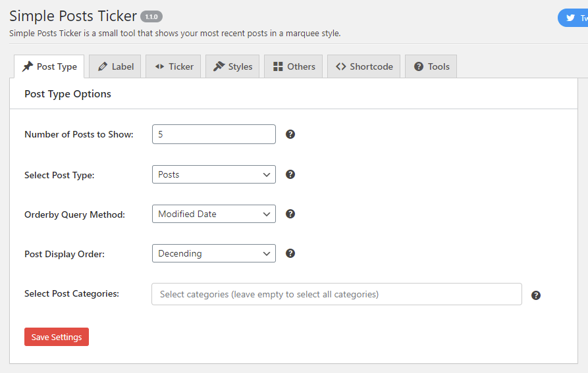This screenshot has height=373, width=588.
Task: Open the Select Post Type dropdown
Action: 214,174
